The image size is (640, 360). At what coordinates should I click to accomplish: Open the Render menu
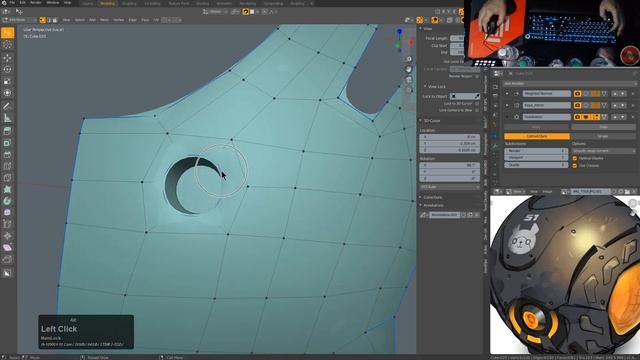point(36,2)
